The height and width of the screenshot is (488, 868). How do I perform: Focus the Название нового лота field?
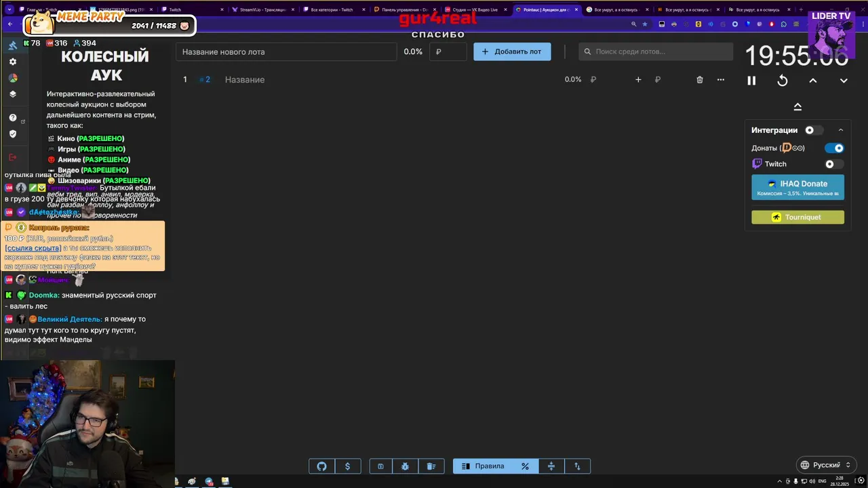point(286,52)
